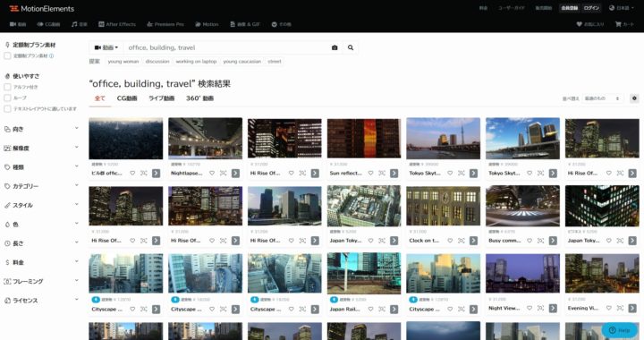Enable the アルファ付き checkbox
The height and width of the screenshot is (340, 644).
7,87
